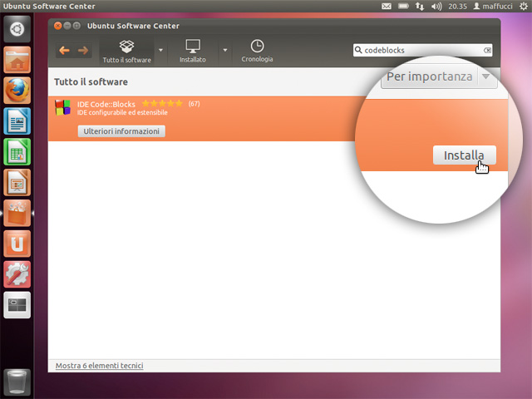The height and width of the screenshot is (399, 532).
Task: Go forward with the right arrow button
Action: click(83, 51)
